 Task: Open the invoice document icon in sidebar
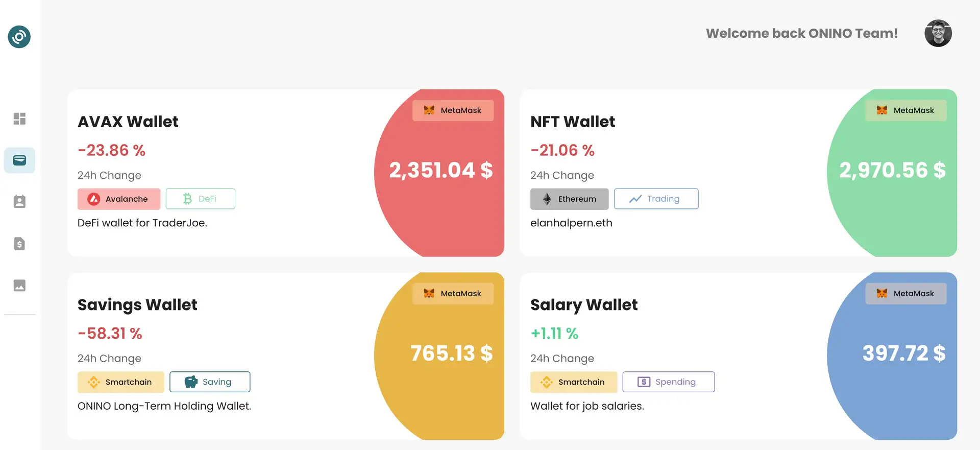(19, 244)
